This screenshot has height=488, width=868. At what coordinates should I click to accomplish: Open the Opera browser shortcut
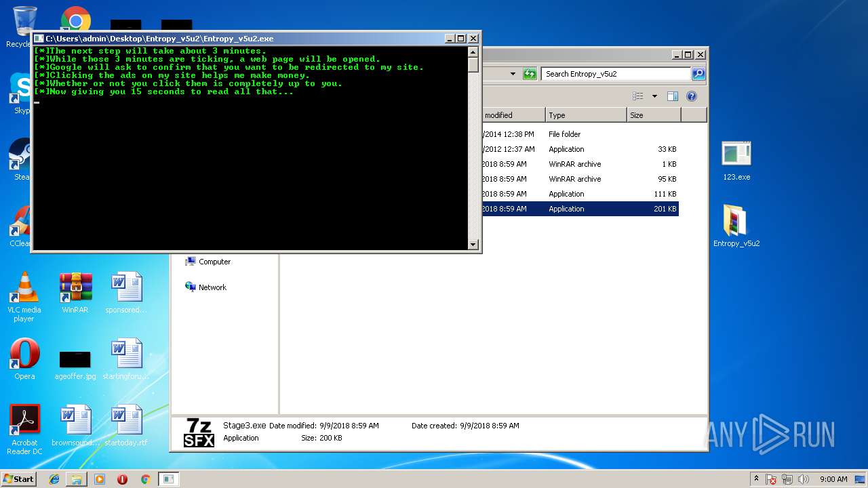pyautogui.click(x=24, y=359)
